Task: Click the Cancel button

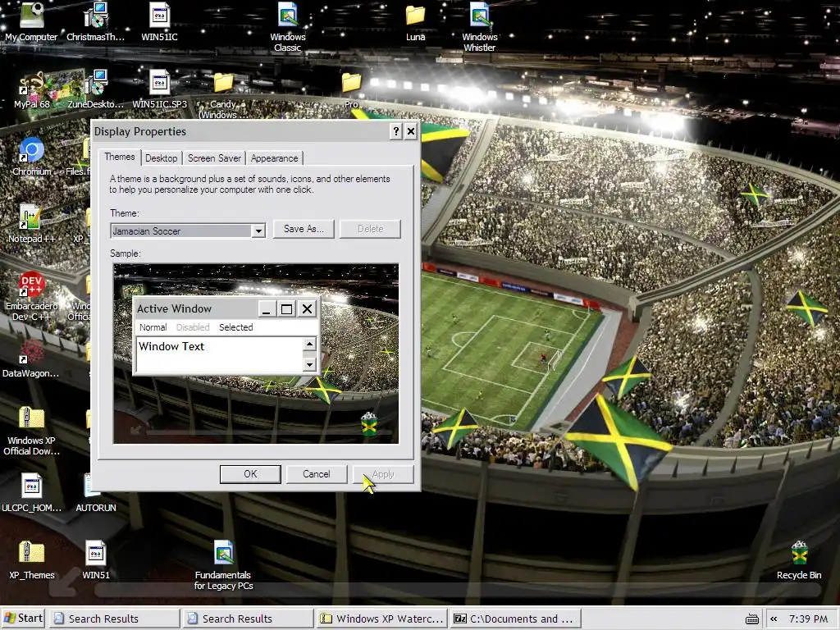Action: [x=316, y=474]
